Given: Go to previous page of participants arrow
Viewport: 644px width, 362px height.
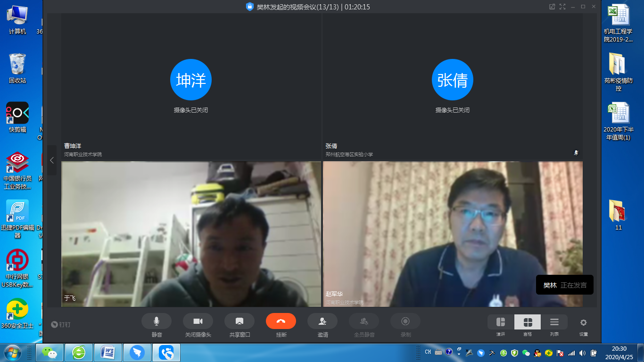Looking at the screenshot, I should coord(52,160).
